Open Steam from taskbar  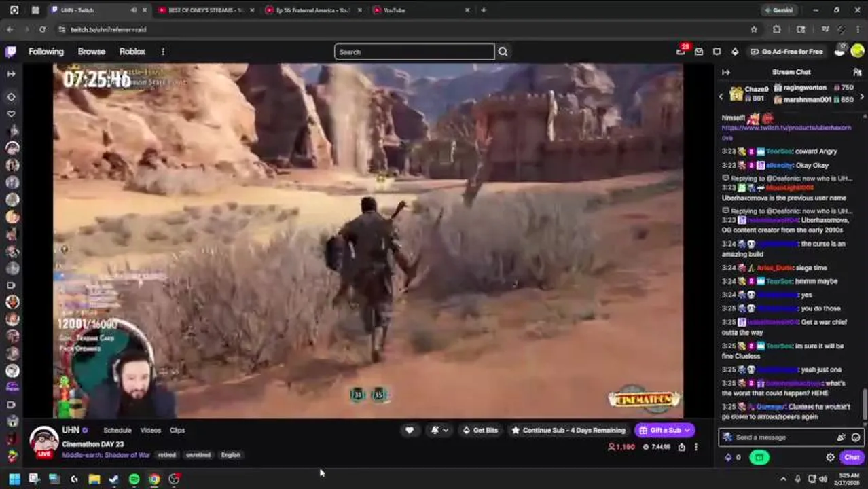point(113,479)
